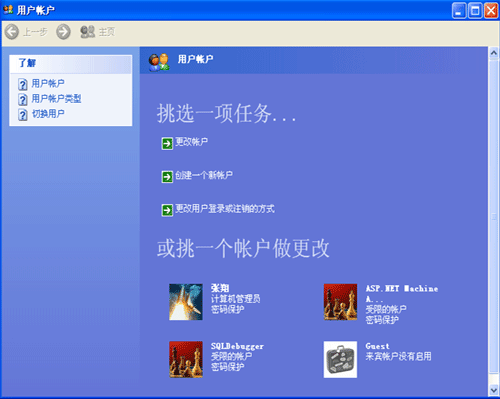Screen dimensions: 500x399
Task: Click the 了解 panel header
Action: point(71,64)
